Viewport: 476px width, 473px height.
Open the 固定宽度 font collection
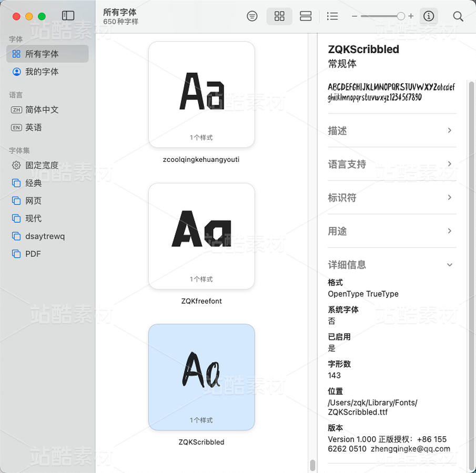(47, 166)
